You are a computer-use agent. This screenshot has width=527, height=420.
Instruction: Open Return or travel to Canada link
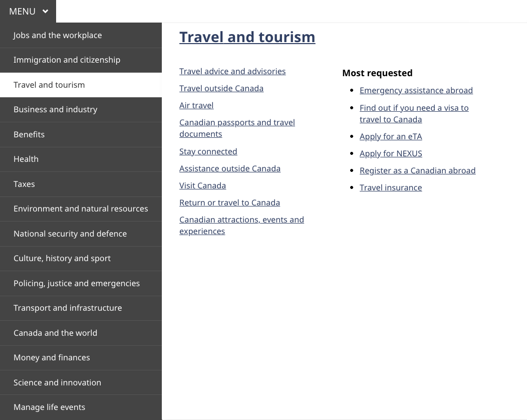pyautogui.click(x=229, y=203)
